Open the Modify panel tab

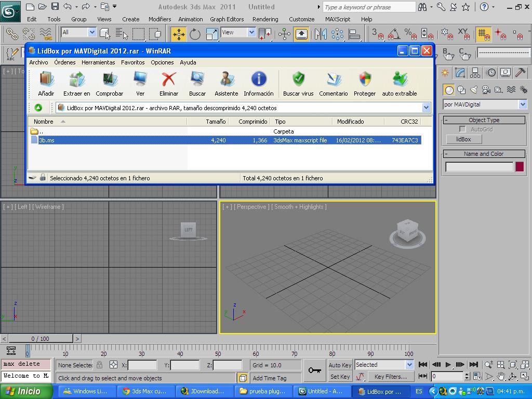pyautogui.click(x=460, y=73)
